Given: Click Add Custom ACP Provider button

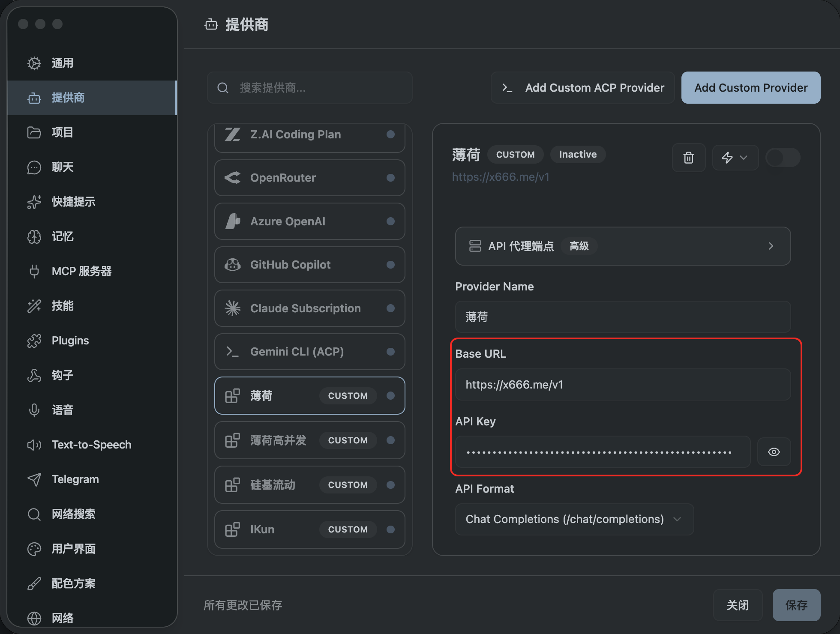Looking at the screenshot, I should click(582, 87).
